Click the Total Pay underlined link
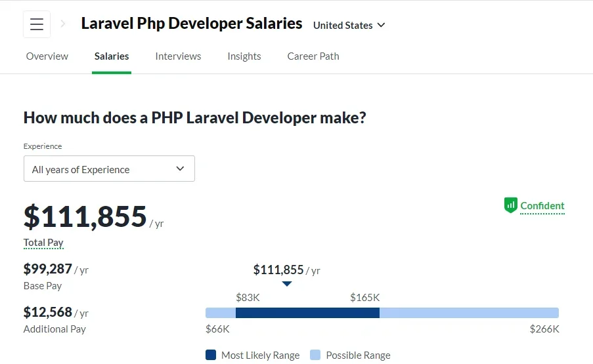Screen dimensions: 593x364 43,243
